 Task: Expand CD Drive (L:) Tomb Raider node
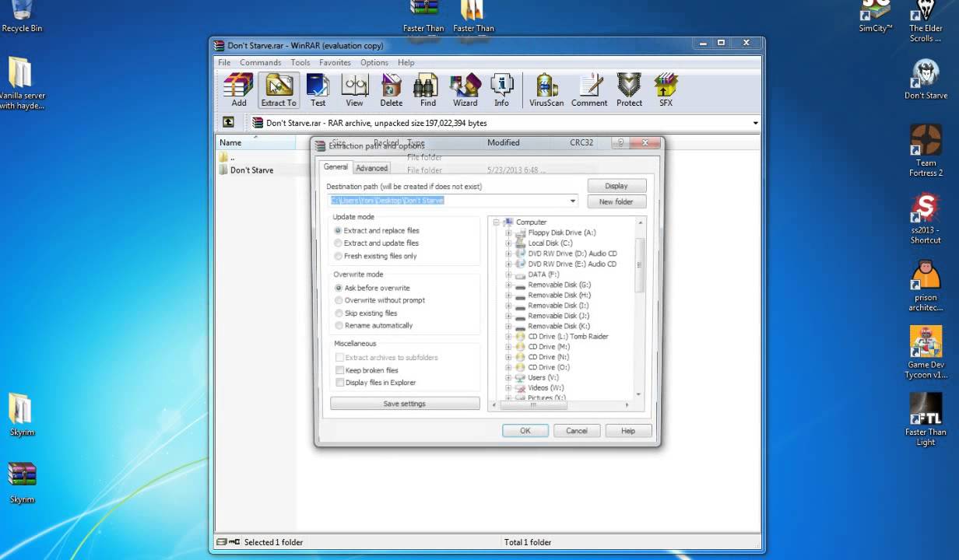coord(508,336)
